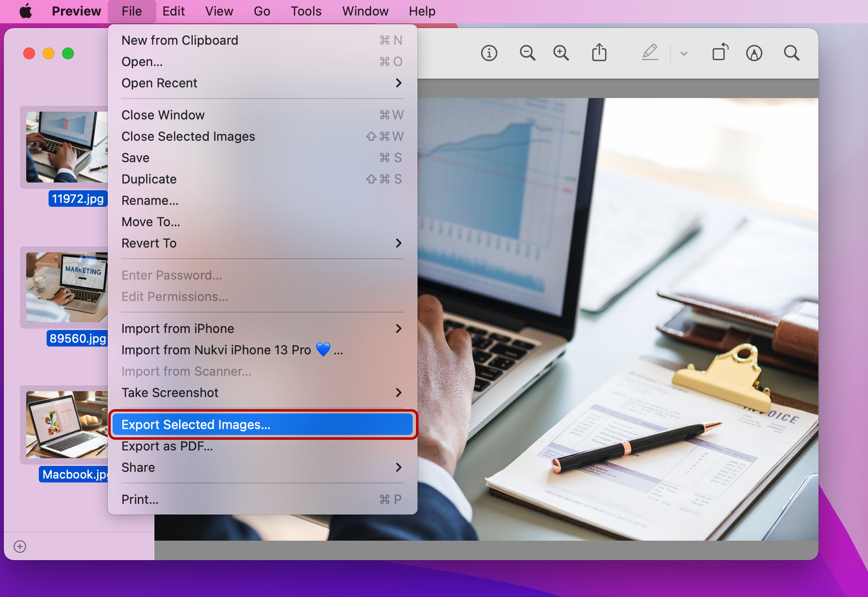The height and width of the screenshot is (597, 868).
Task: Open the Tools menu in menu bar
Action: click(306, 11)
